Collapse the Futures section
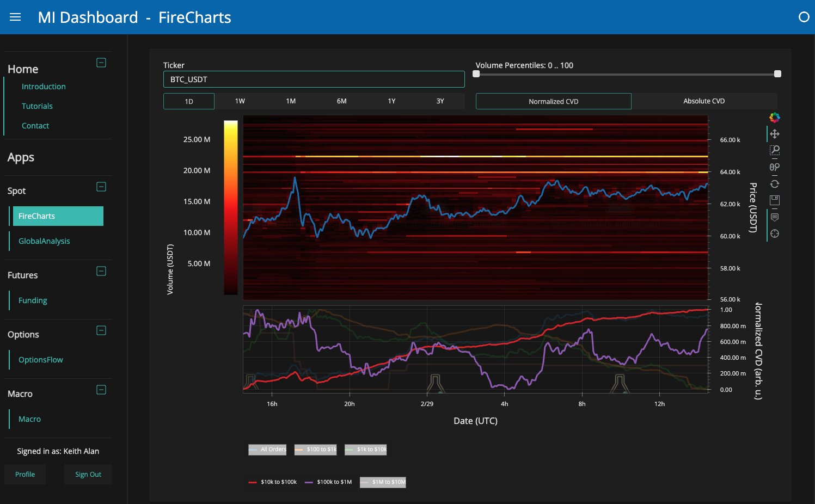 101,271
